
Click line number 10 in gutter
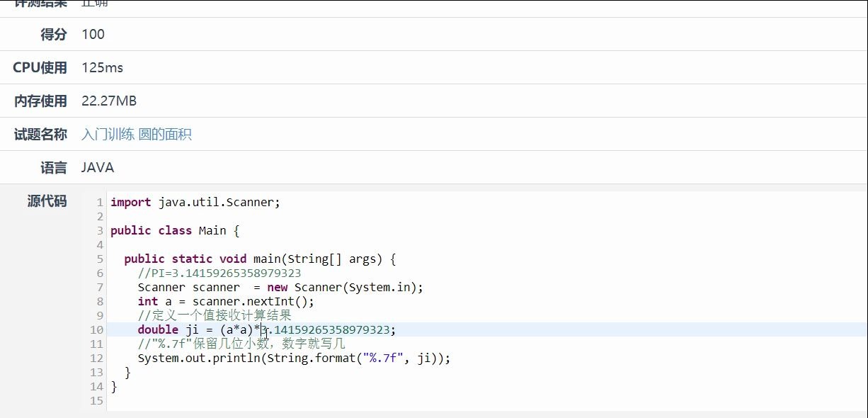click(x=97, y=330)
